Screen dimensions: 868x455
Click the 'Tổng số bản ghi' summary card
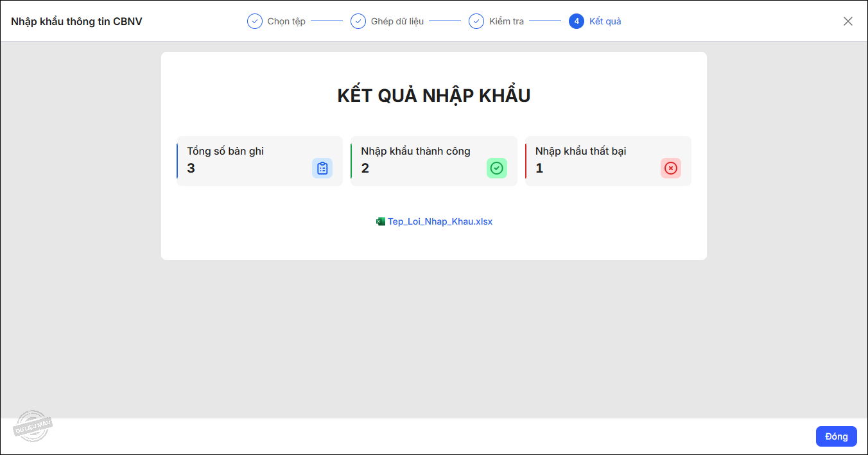[x=259, y=161]
